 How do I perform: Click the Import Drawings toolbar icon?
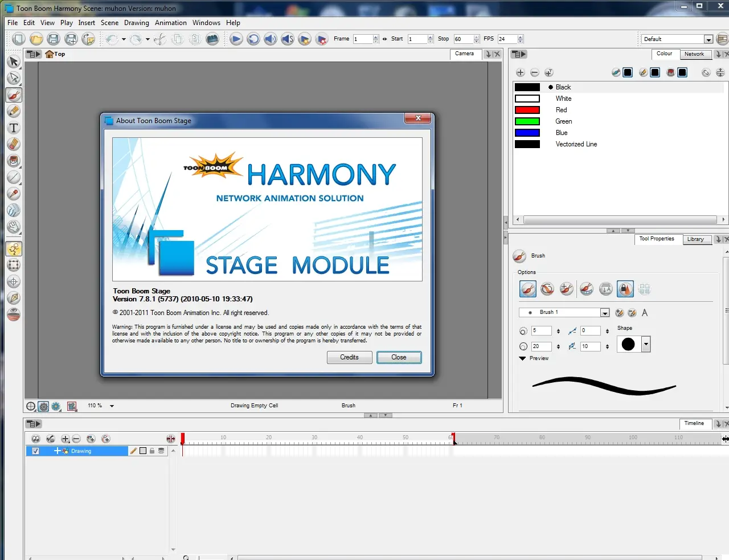coord(88,39)
